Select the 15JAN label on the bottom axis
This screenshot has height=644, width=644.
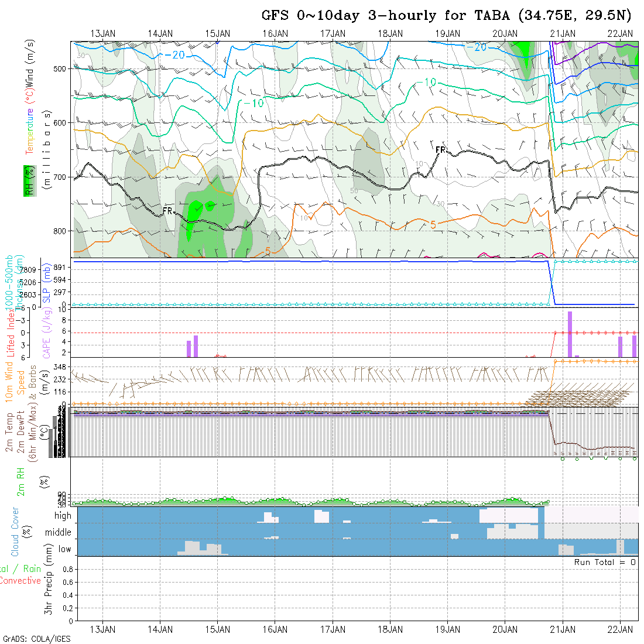click(218, 629)
